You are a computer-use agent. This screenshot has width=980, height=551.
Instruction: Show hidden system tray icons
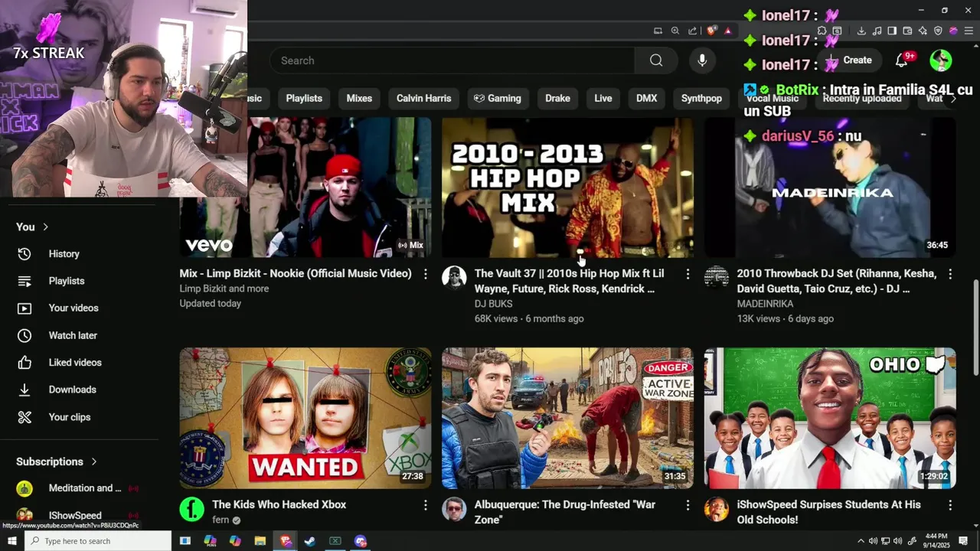pyautogui.click(x=861, y=541)
